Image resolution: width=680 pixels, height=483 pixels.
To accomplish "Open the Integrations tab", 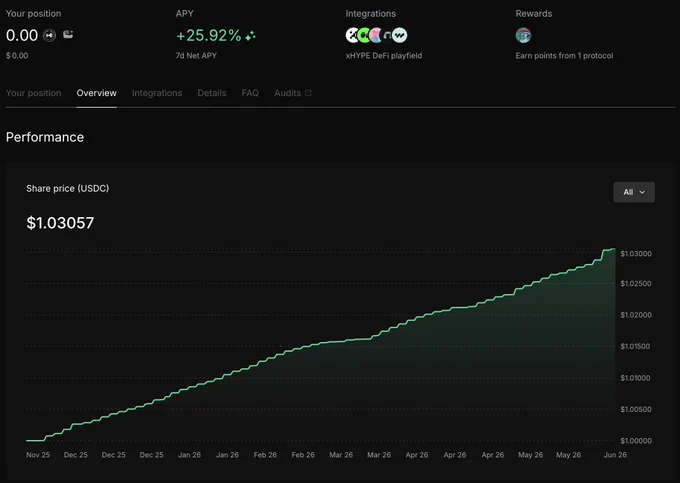I will 157,93.
